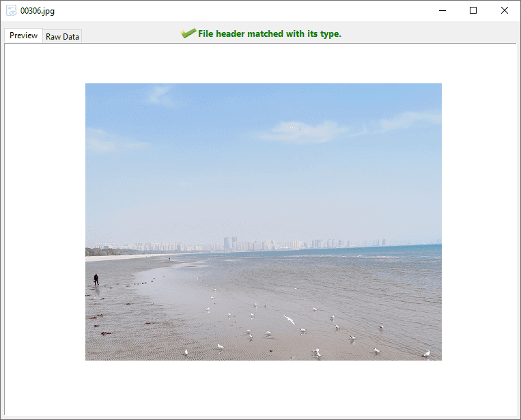The image size is (521, 420).
Task: Minimize the 00306.jpg window
Action: tap(442, 10)
